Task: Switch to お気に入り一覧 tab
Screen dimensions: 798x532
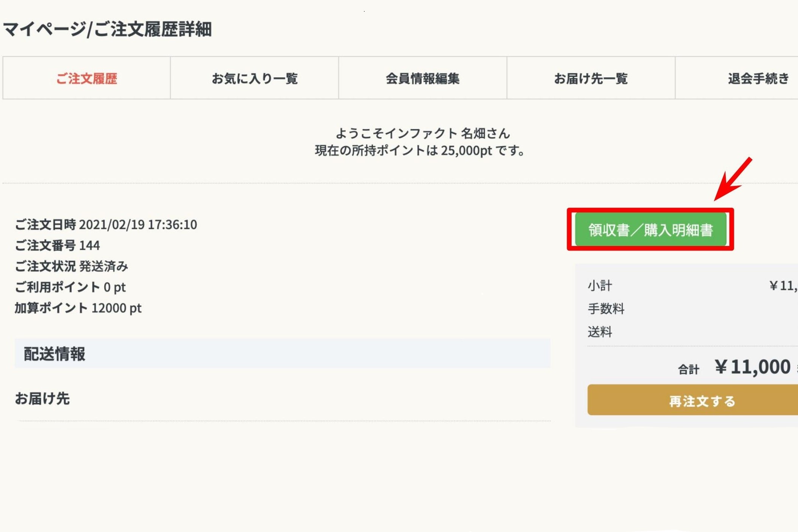Action: click(x=254, y=79)
